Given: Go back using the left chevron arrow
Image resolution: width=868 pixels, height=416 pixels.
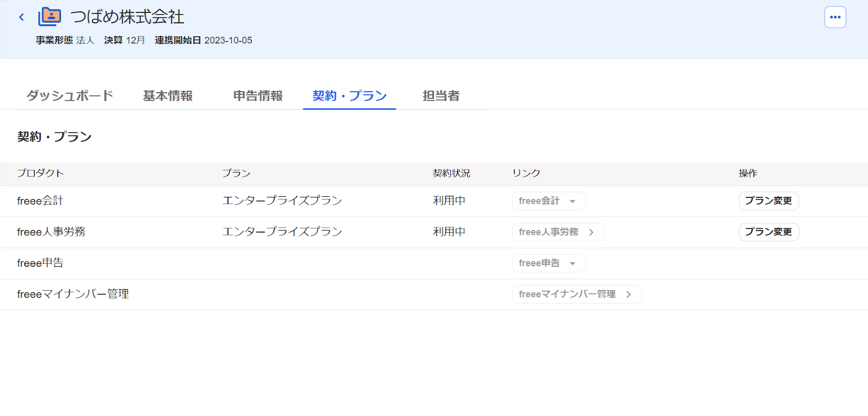Looking at the screenshot, I should pos(22,17).
